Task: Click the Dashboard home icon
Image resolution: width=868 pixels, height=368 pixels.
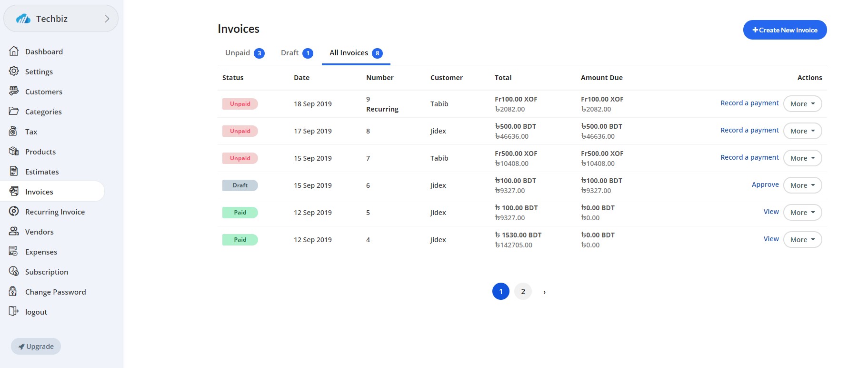Action: pyautogui.click(x=14, y=51)
